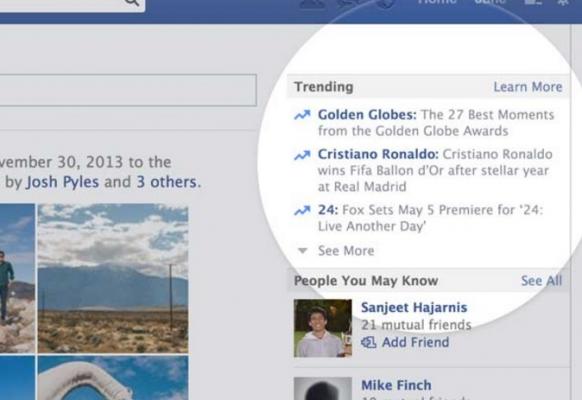Expand trending list with See More arrow
This screenshot has height=400, width=582.
coord(303,251)
